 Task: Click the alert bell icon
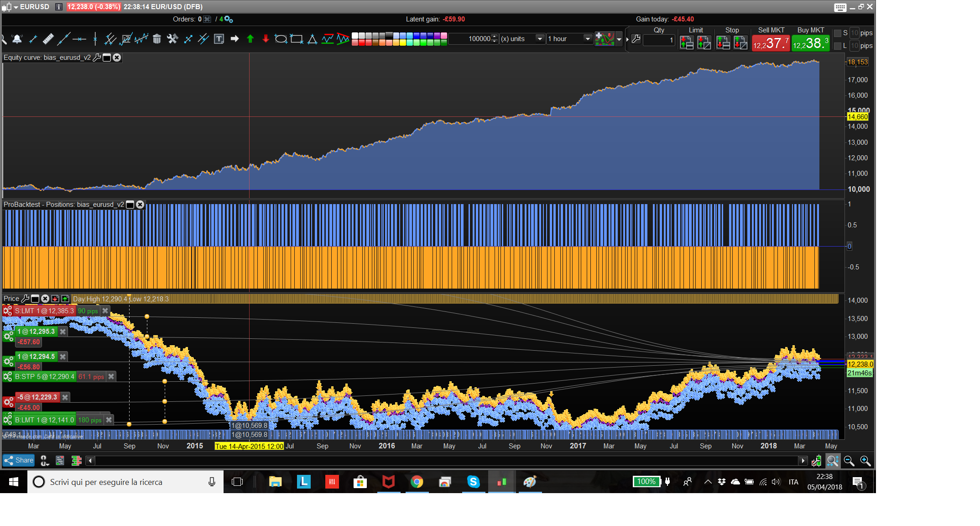[17, 39]
